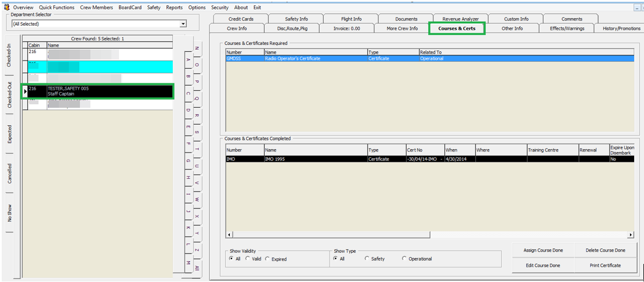Image resolution: width=644 pixels, height=282 pixels.
Task: Select the Checked-Out vertical tab
Action: [x=10, y=95]
